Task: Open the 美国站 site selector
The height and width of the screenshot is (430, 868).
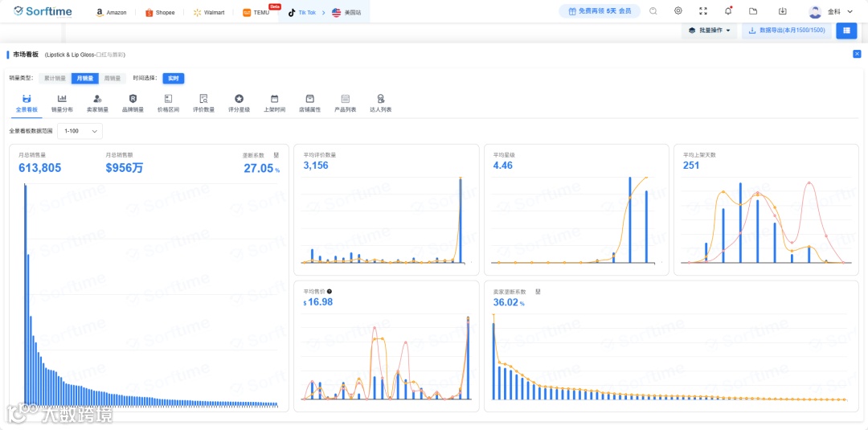Action: tap(346, 12)
